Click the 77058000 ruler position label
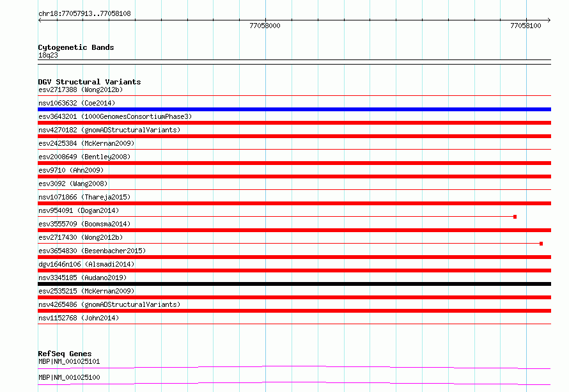569x392 pixels. (265, 26)
